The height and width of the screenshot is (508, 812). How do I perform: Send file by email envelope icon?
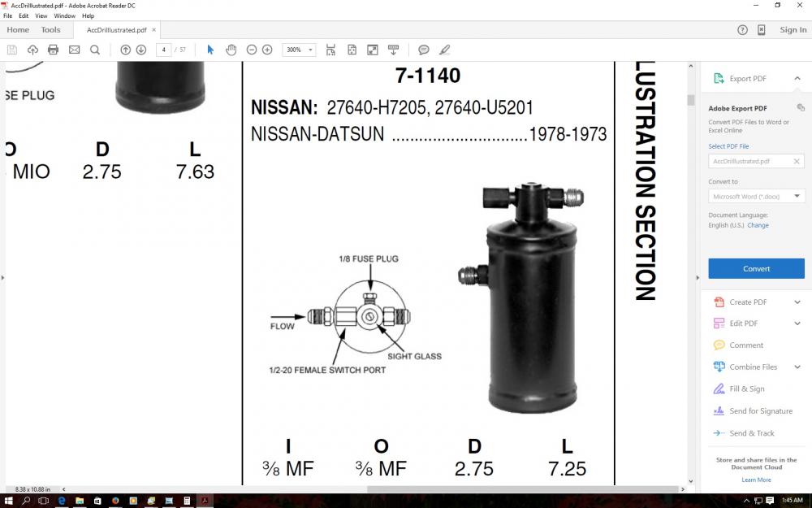coord(74,50)
